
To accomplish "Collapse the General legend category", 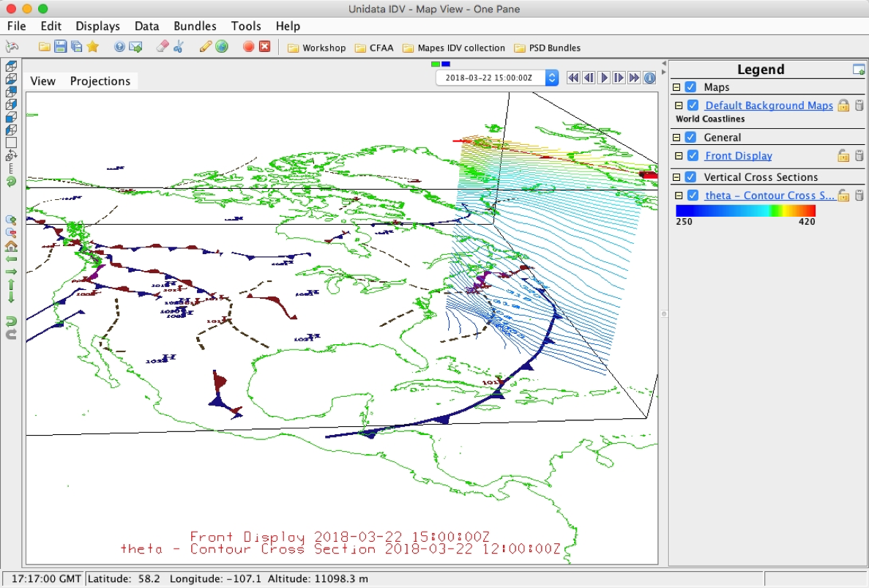I will [676, 138].
